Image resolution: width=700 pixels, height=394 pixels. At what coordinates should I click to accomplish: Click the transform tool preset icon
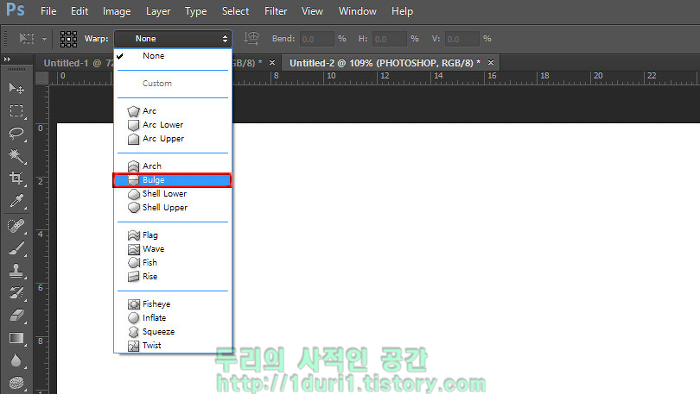27,39
